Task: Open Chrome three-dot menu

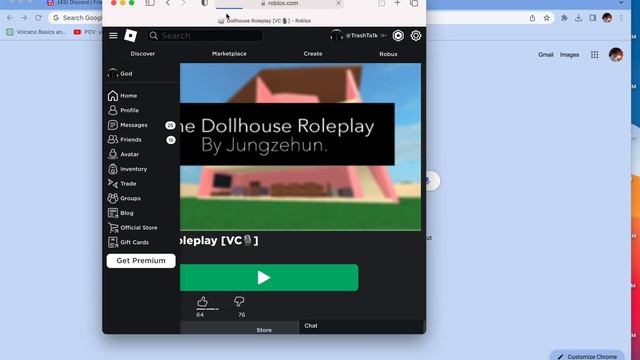Action: (621, 18)
